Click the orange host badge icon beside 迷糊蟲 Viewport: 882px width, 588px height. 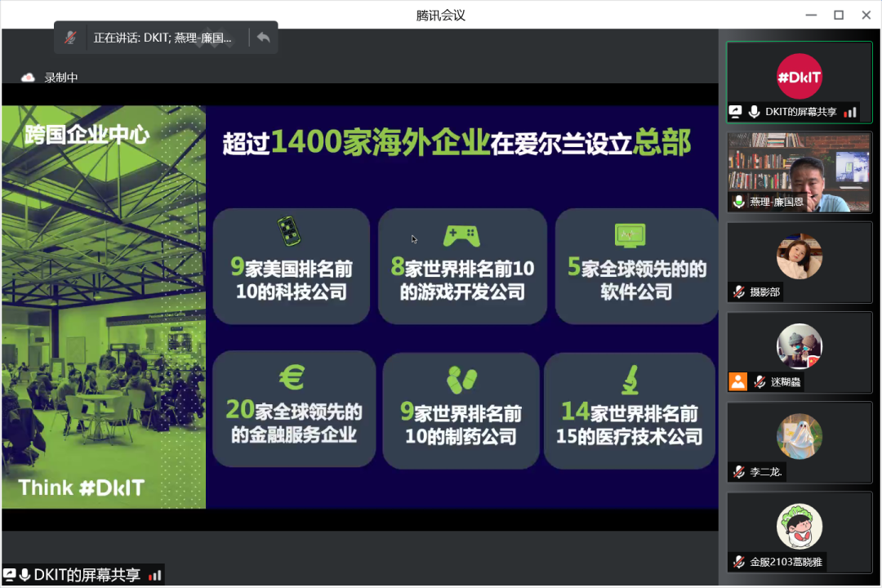pyautogui.click(x=737, y=381)
